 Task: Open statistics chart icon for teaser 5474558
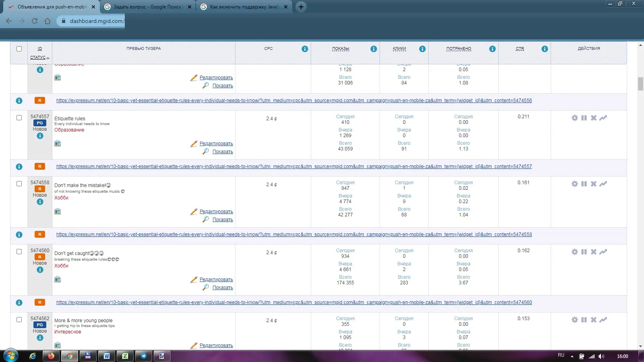click(x=603, y=184)
